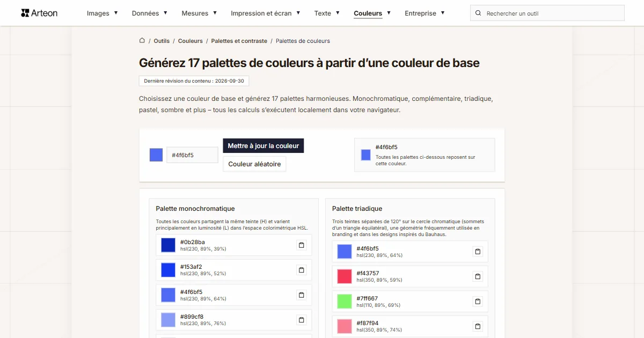Click Palette triadique heading

tap(357, 209)
